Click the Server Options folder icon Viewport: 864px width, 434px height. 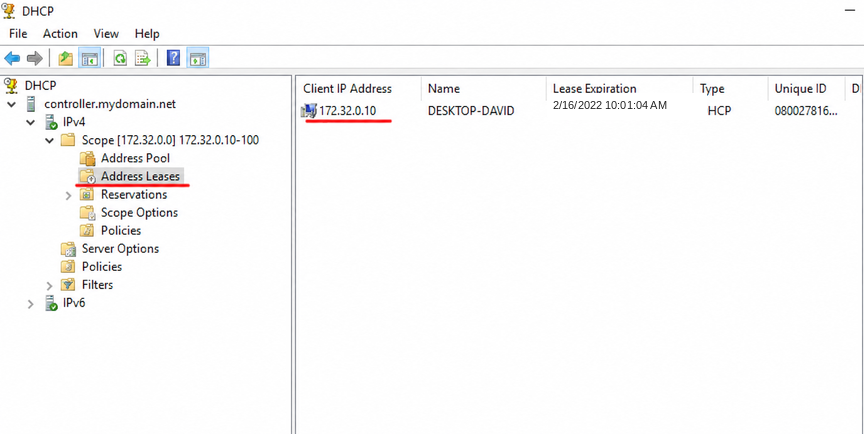(x=68, y=249)
